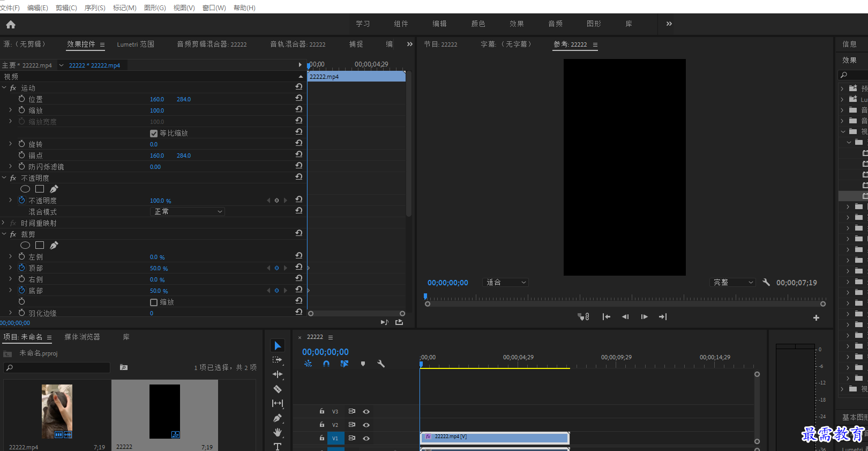Collapse the Motion effect group
The width and height of the screenshot is (868, 451).
pyautogui.click(x=4, y=87)
